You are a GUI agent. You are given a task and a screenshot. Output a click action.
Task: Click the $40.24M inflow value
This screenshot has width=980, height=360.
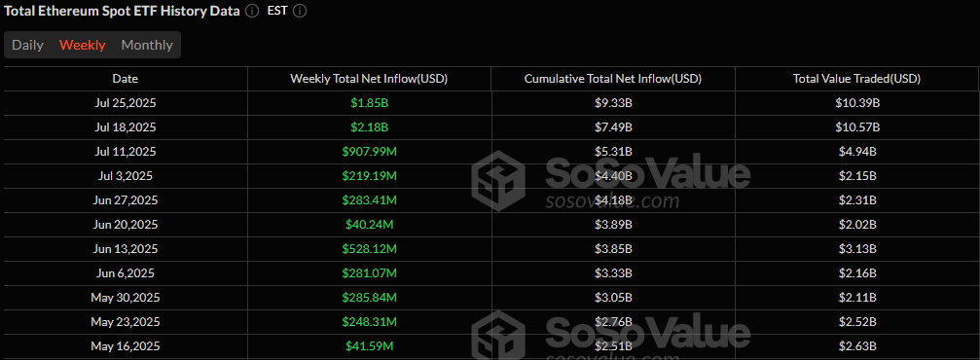click(x=369, y=225)
